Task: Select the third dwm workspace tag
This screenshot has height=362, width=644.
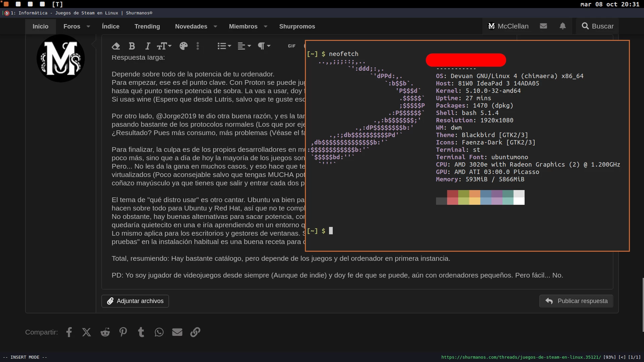Action: tap(30, 4)
